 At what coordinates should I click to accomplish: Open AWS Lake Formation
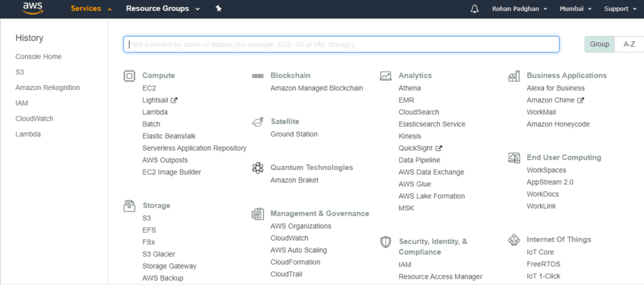tap(431, 196)
